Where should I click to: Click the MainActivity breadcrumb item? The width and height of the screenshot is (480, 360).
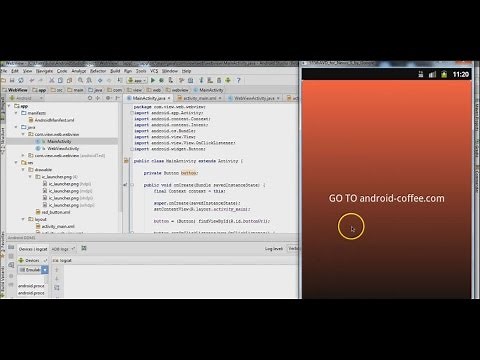point(208,90)
